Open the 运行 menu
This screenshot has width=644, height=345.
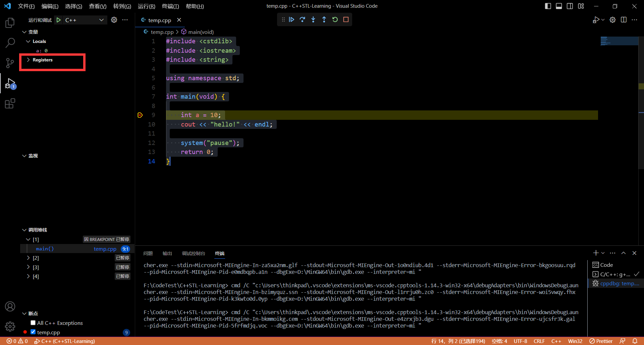(146, 6)
